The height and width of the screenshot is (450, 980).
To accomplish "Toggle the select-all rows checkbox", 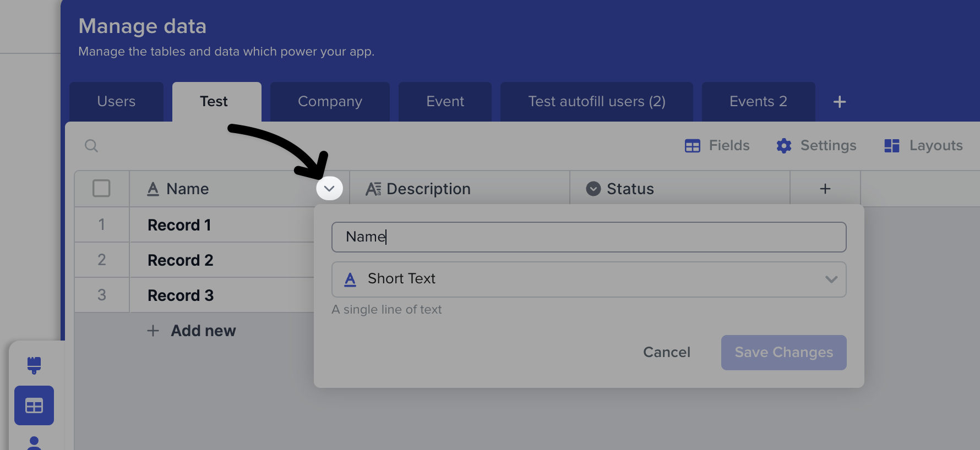I will (101, 188).
